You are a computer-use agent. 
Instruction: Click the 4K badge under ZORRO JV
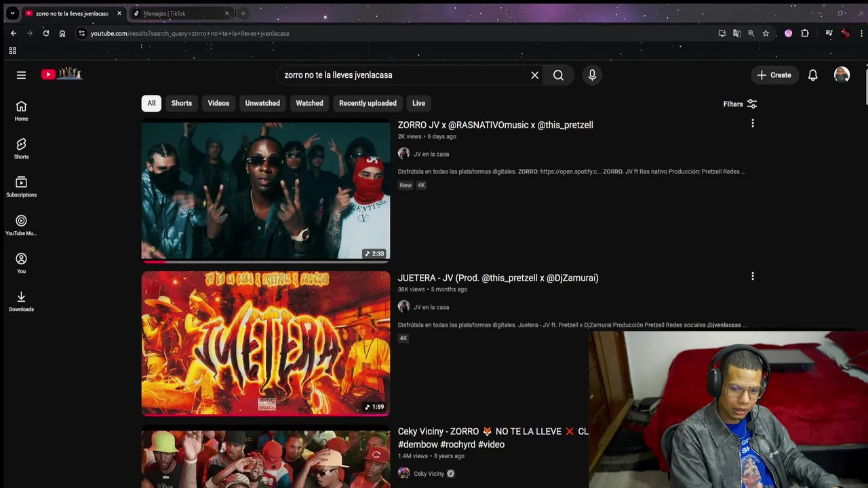(x=421, y=185)
